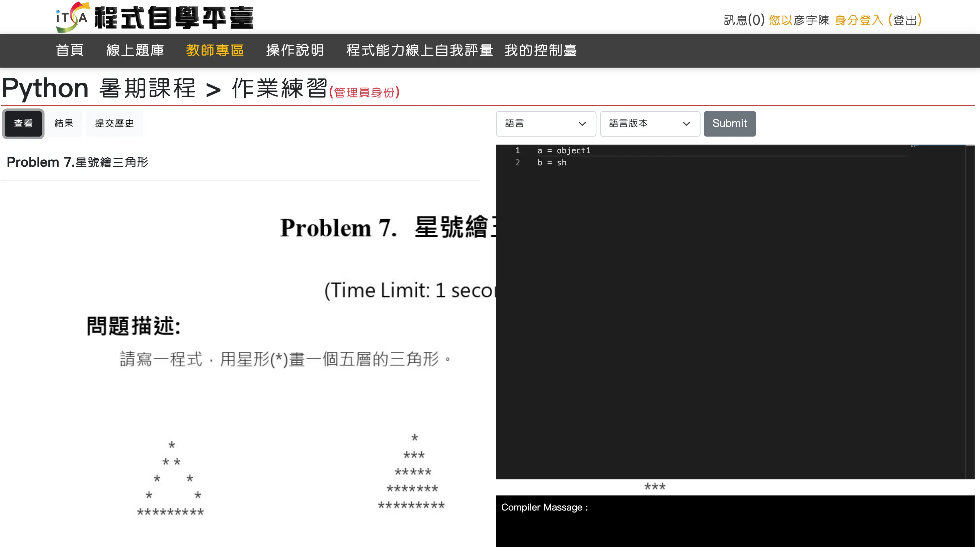
Task: Click the 彥宇陳 username link
Action: point(811,20)
